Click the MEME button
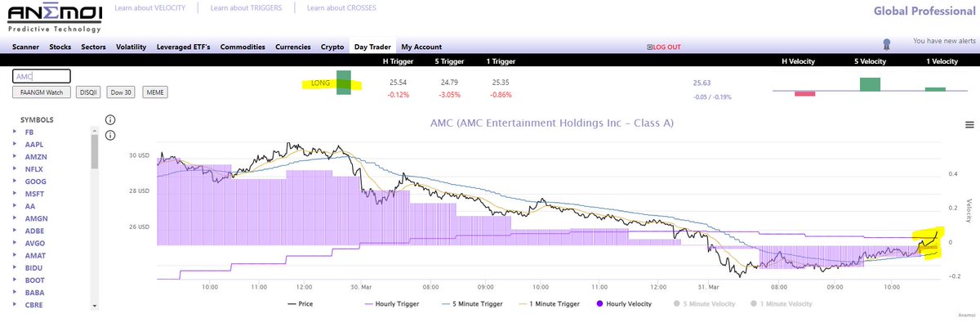Viewport: 980px width, 323px height. [154, 92]
